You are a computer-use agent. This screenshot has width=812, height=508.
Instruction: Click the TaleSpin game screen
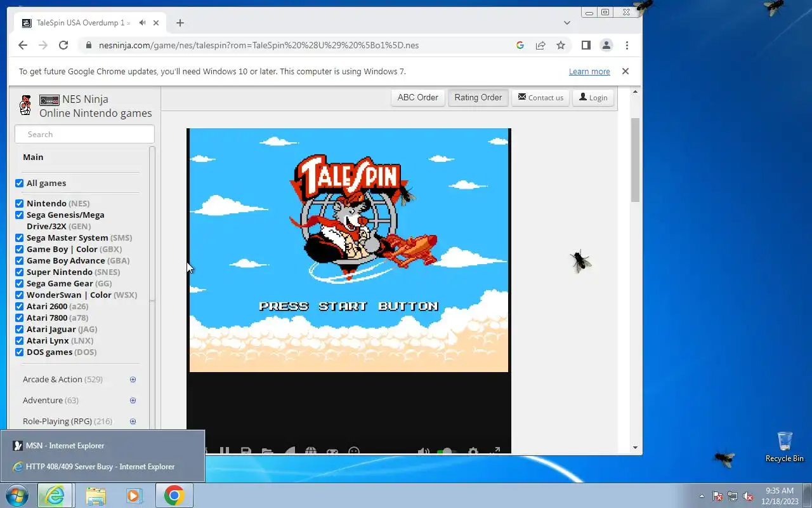[349, 250]
